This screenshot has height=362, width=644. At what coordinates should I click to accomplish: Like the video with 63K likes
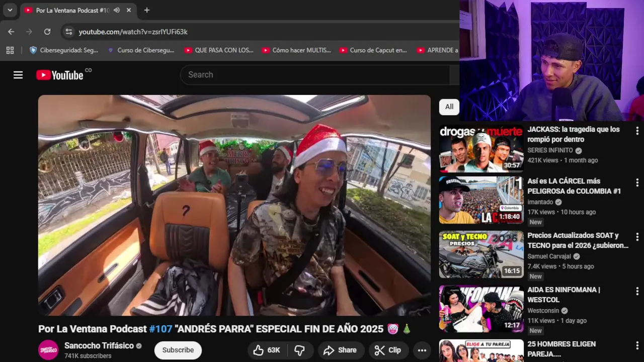(x=267, y=350)
